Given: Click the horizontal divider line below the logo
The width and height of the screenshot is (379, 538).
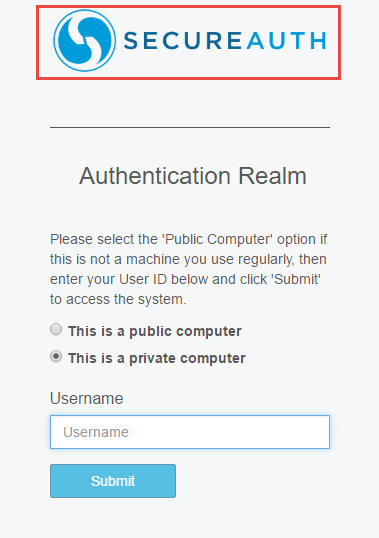Looking at the screenshot, I should pyautogui.click(x=190, y=127).
